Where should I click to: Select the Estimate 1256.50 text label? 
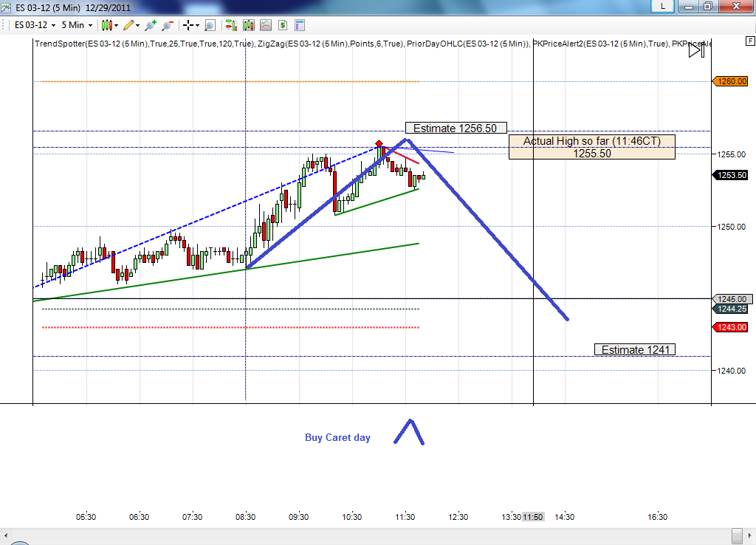(x=456, y=128)
